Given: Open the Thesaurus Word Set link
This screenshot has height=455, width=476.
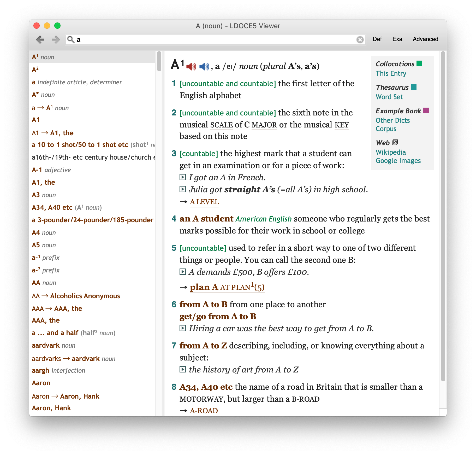Looking at the screenshot, I should coord(389,97).
